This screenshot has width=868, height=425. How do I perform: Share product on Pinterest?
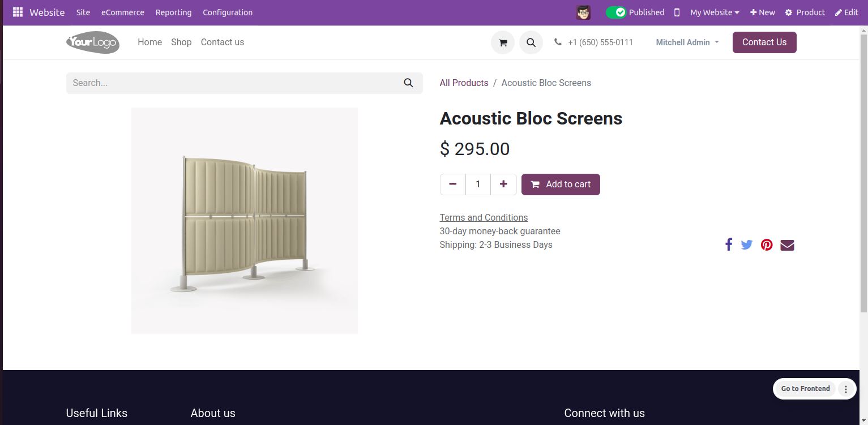[767, 244]
